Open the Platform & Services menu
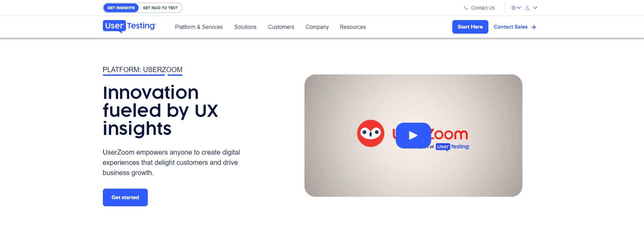644x226 pixels. click(x=199, y=27)
